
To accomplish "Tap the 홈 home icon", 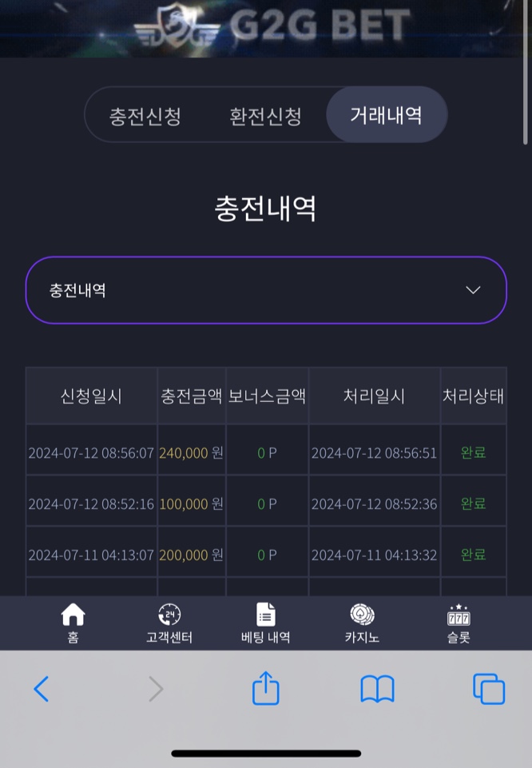I will coord(73,615).
